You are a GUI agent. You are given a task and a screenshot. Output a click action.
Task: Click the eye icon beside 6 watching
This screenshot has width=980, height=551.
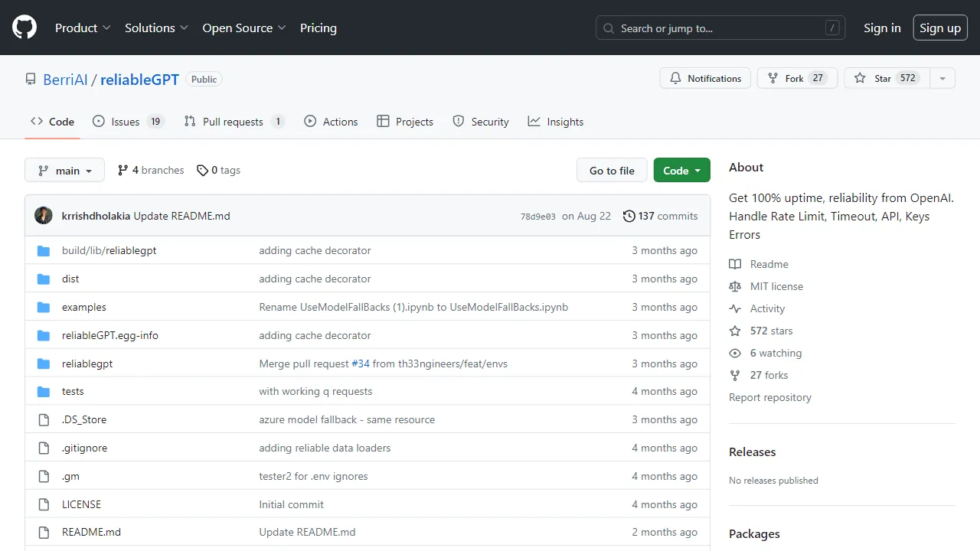tap(735, 353)
